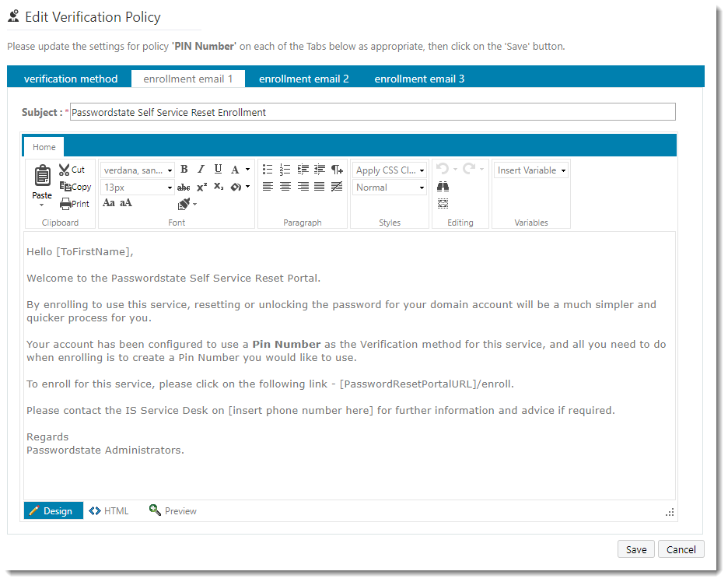Copy the selected text
728x582 pixels.
[x=75, y=187]
